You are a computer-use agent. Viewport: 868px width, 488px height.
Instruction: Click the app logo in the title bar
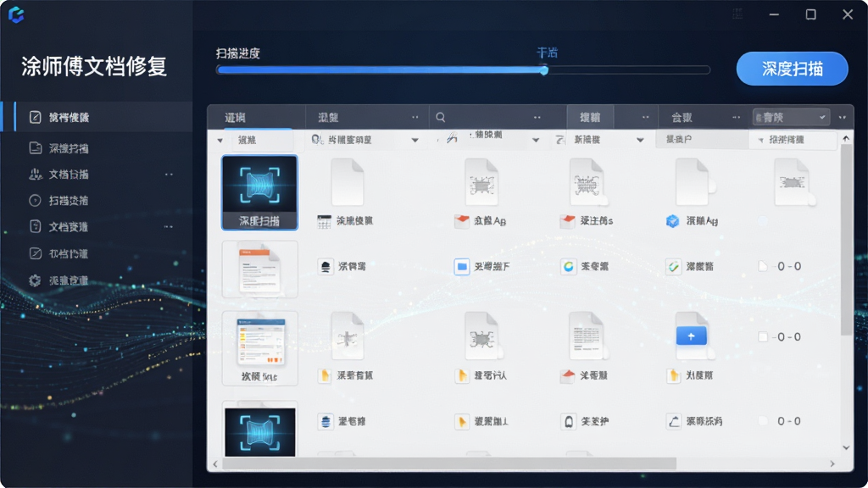point(16,15)
